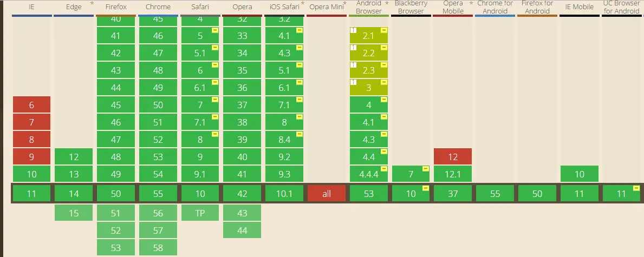Open the Safari column header
Image resolution: width=644 pixels, height=257 pixels.
click(x=200, y=7)
